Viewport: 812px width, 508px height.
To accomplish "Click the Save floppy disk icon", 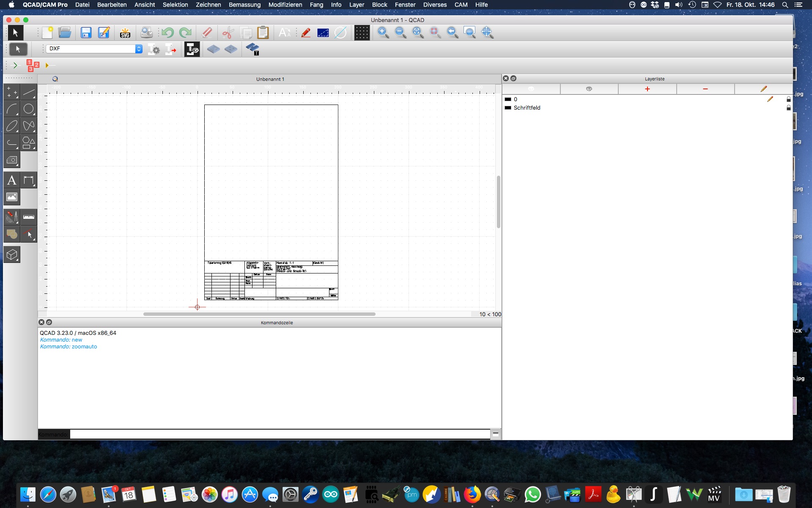I will [86, 33].
